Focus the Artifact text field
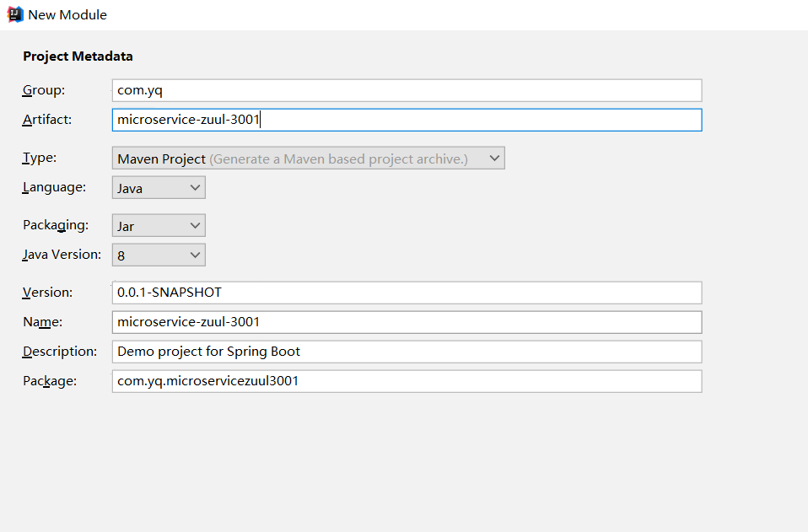The image size is (808, 532). [x=407, y=120]
